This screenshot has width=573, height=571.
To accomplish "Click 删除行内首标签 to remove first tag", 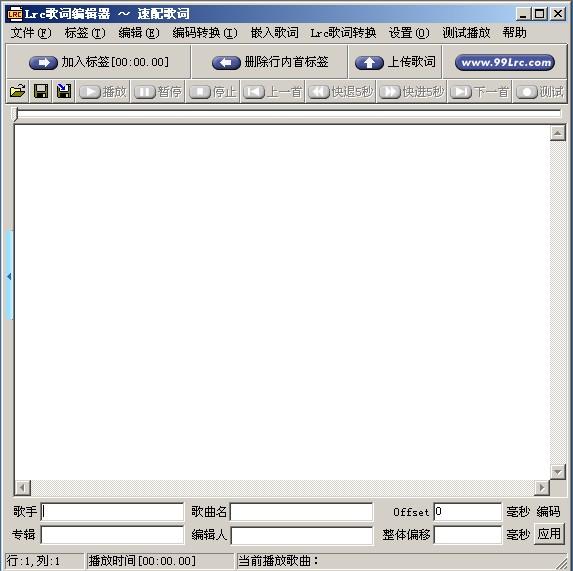I will point(270,62).
